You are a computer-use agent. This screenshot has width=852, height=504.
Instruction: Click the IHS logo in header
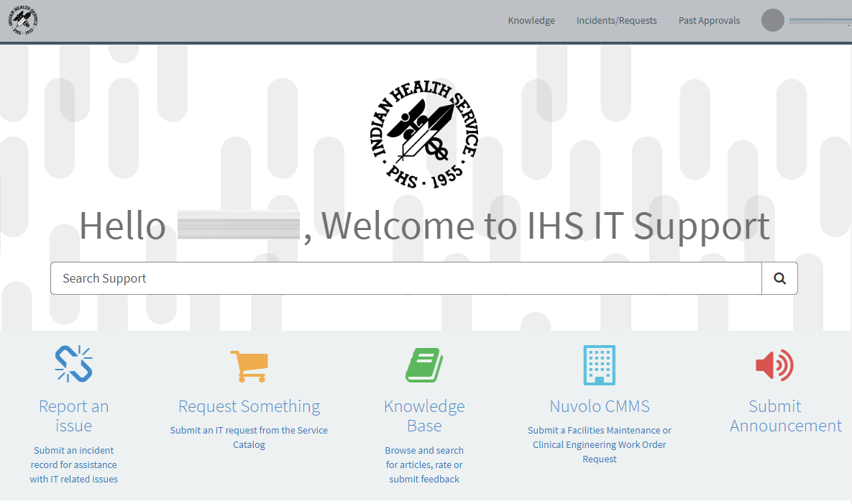23,21
